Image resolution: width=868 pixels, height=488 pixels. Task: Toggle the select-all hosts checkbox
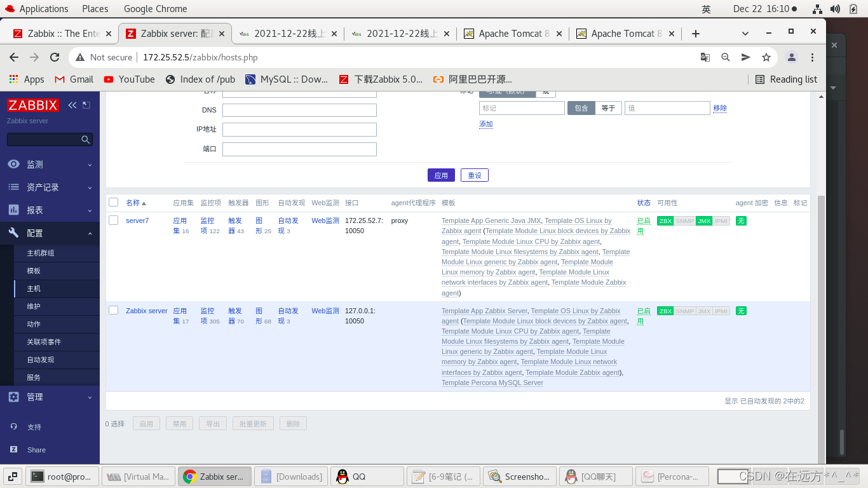(113, 202)
